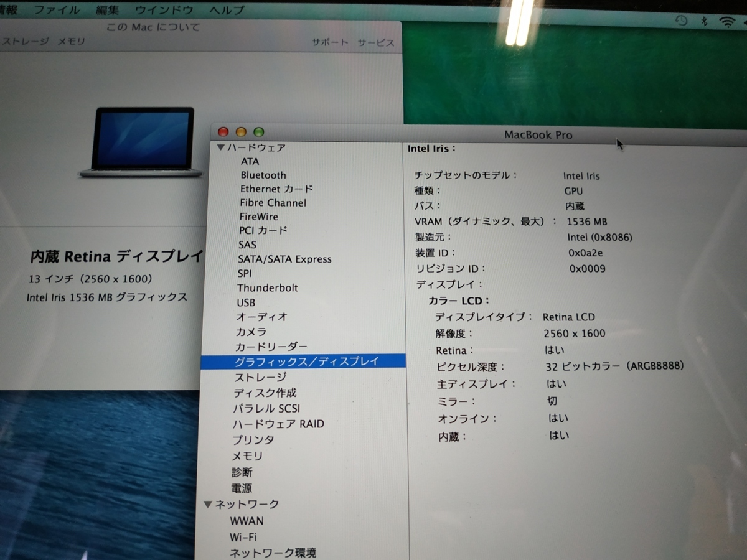Select 電源 in sidebar

pos(242,488)
